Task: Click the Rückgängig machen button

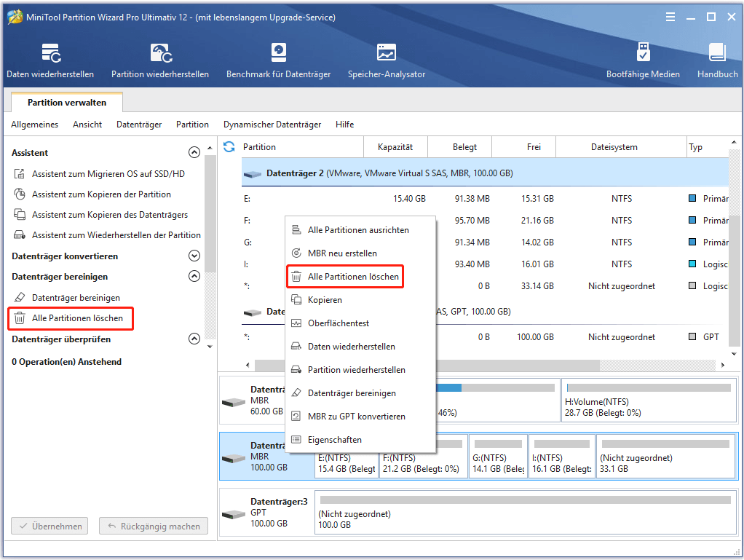Action: [x=154, y=526]
